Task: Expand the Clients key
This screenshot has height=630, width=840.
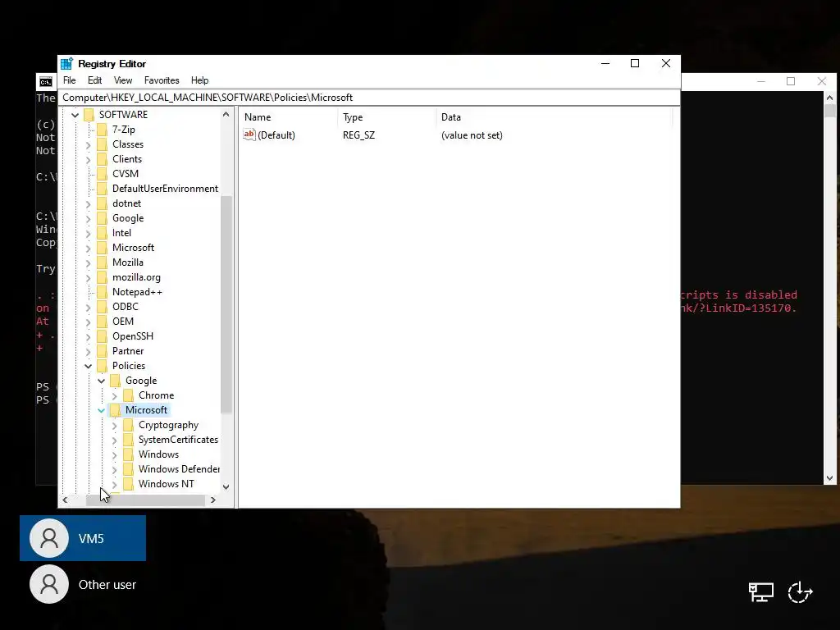Action: point(89,160)
